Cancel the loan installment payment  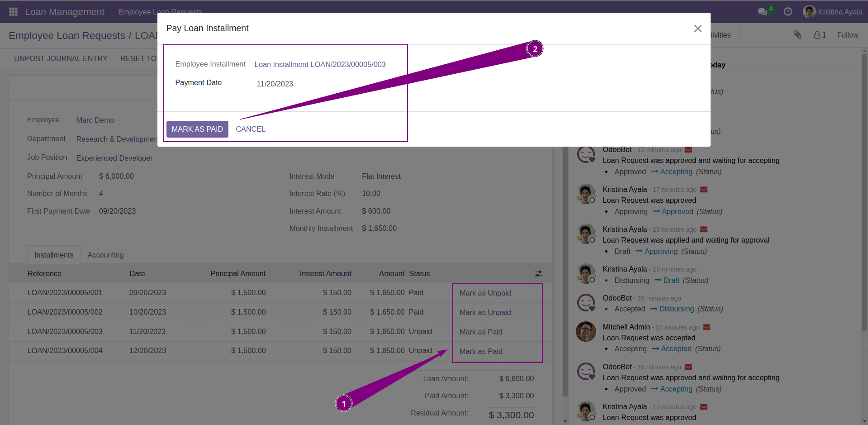point(250,129)
